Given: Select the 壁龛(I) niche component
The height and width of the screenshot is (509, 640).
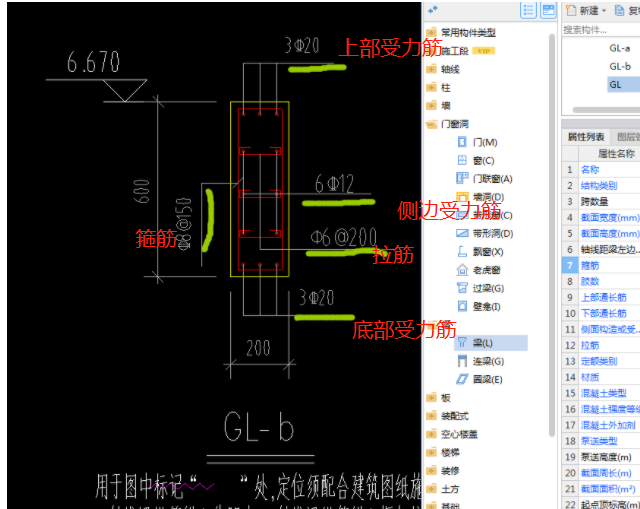Looking at the screenshot, I should tap(478, 307).
